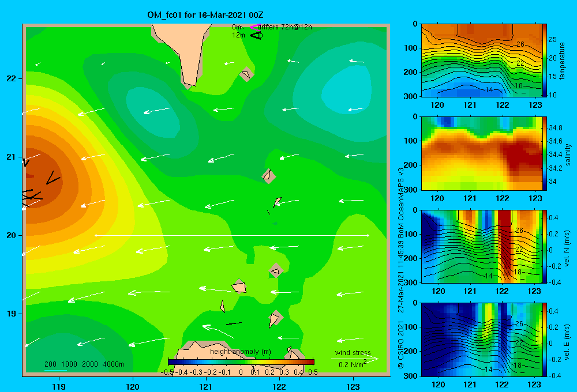This screenshot has width=577, height=392.
Task: Click the main map's 123 longitude tick label
Action: (353, 386)
